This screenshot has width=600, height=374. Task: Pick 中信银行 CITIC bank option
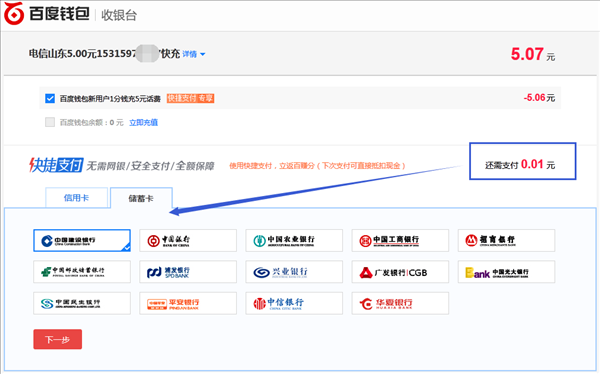click(x=294, y=303)
